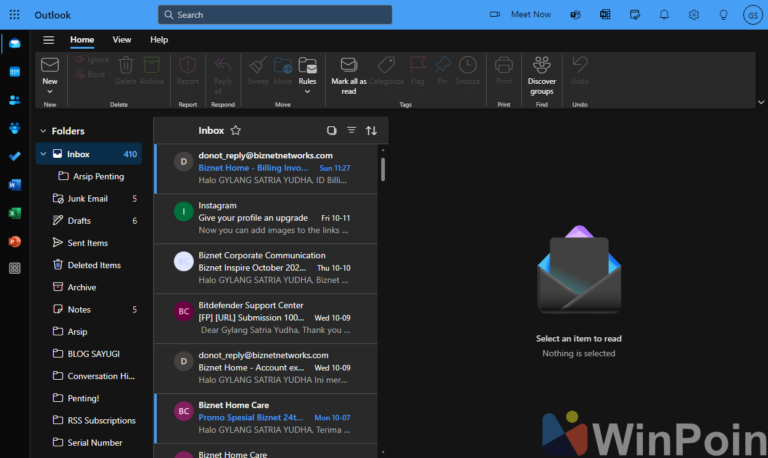Screen dimensions: 768x458
Task: Open the Help tab
Action: click(159, 40)
